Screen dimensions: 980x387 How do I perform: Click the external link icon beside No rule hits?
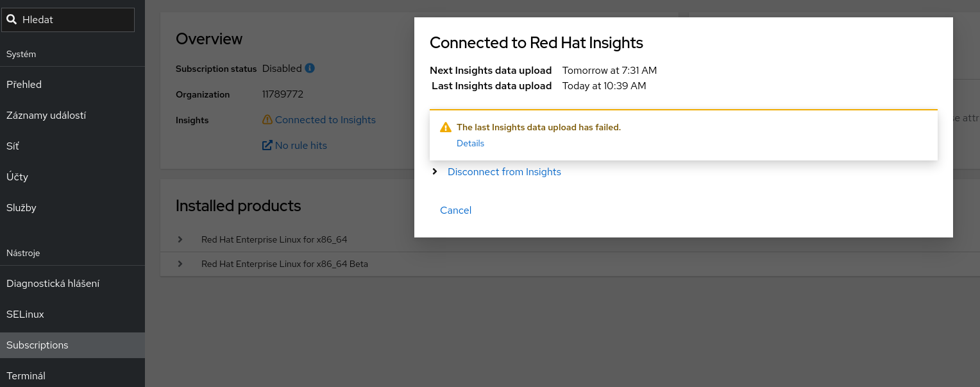(267, 146)
